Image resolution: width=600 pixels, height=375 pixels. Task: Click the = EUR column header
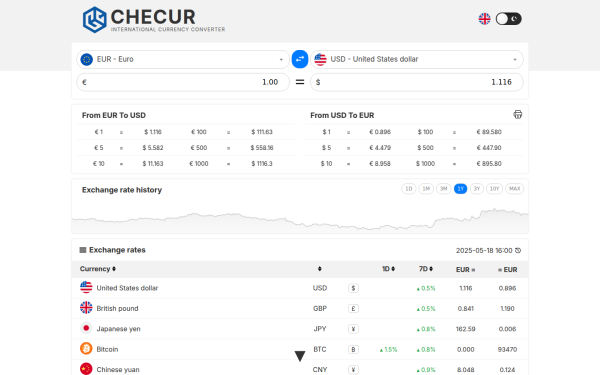click(507, 270)
